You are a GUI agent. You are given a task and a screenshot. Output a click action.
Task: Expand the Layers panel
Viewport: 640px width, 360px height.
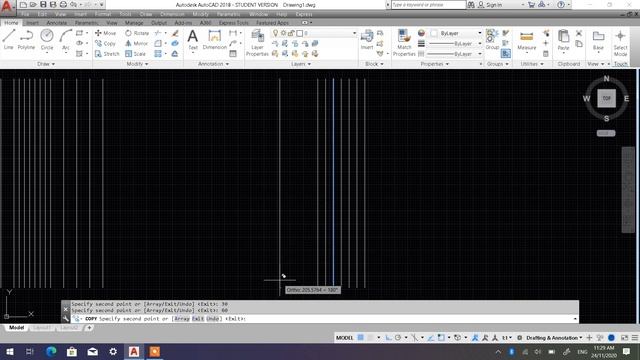[x=301, y=64]
